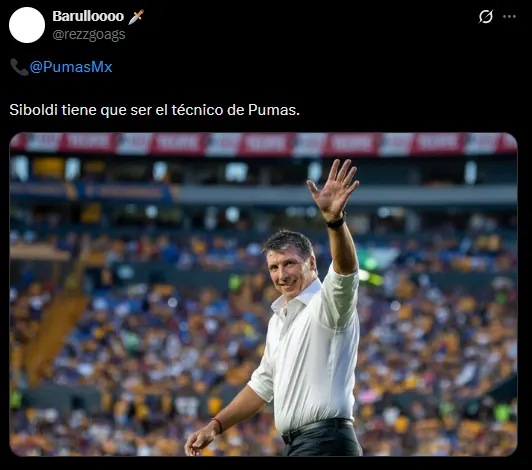Screen dimensions: 532x470
Task: Open Barulloooo display name profile link
Action: pyautogui.click(x=88, y=16)
